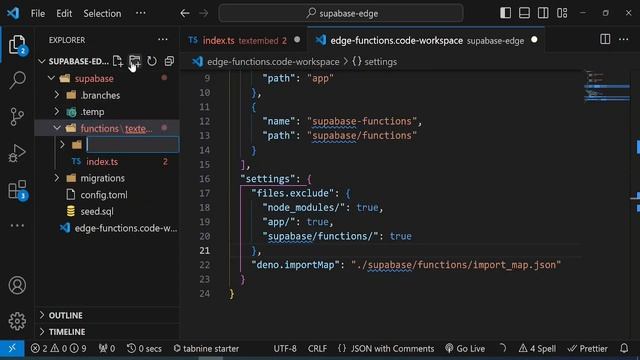Collapse the SUPABASE-ED workspace root
The width and height of the screenshot is (640, 360).
coord(42,61)
